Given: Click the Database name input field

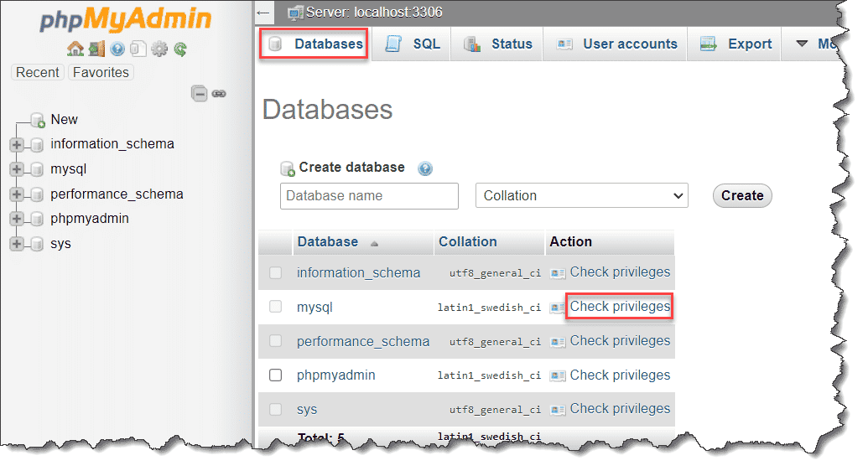Looking at the screenshot, I should tap(369, 196).
